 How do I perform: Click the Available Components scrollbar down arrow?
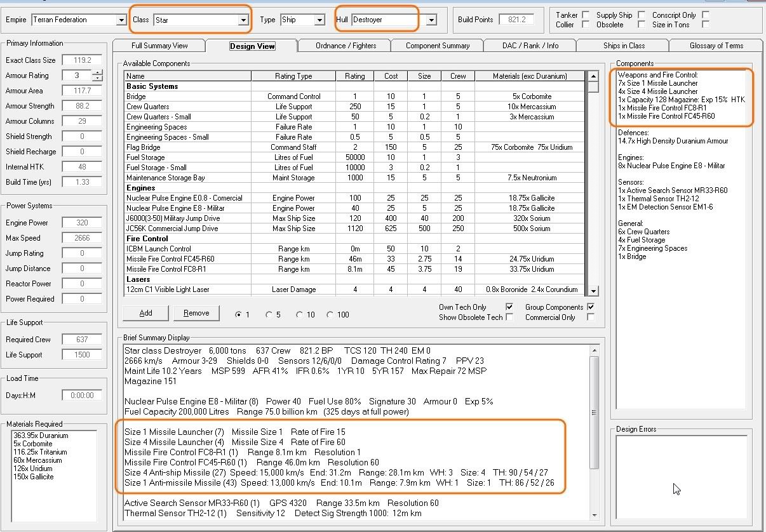593,291
